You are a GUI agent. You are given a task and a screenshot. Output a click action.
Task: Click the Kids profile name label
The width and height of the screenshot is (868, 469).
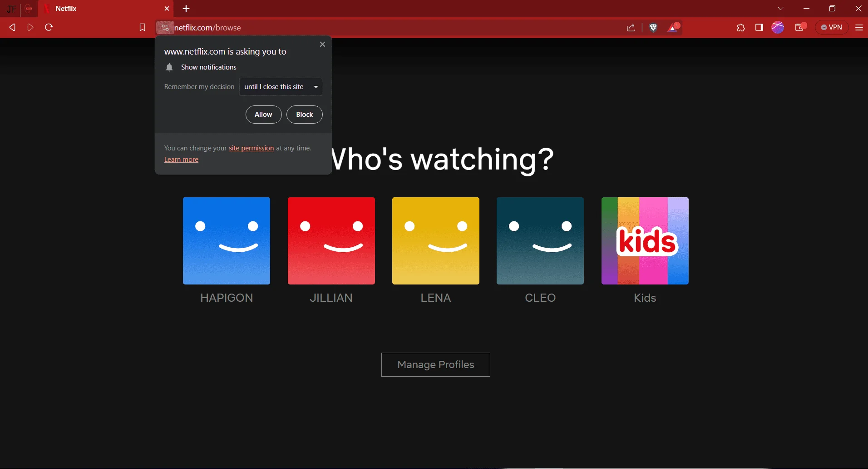click(645, 298)
